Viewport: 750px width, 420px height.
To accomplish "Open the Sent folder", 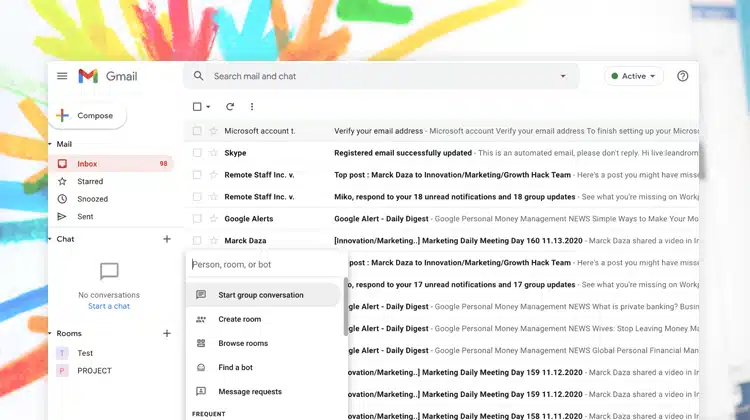I will point(85,217).
